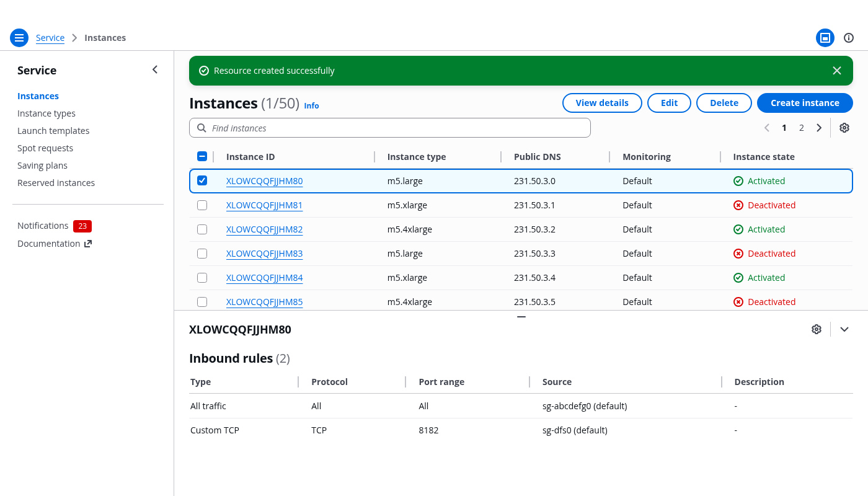Go to previous page arrow

tap(767, 128)
